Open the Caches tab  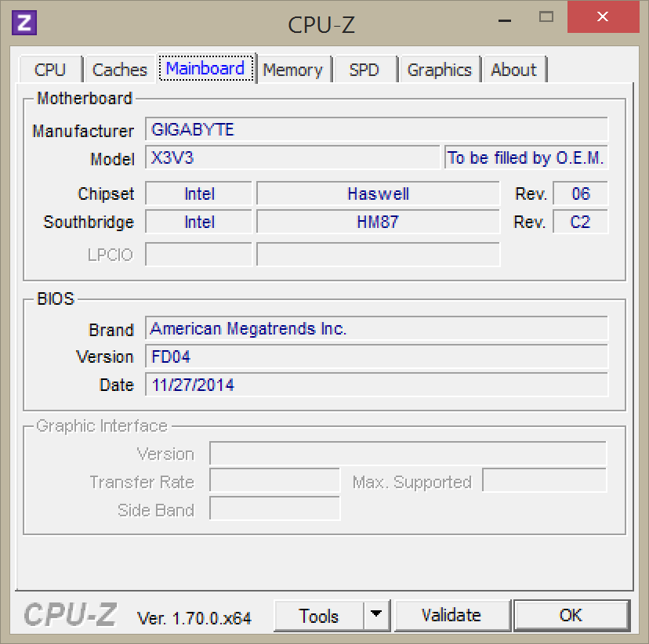(x=119, y=70)
